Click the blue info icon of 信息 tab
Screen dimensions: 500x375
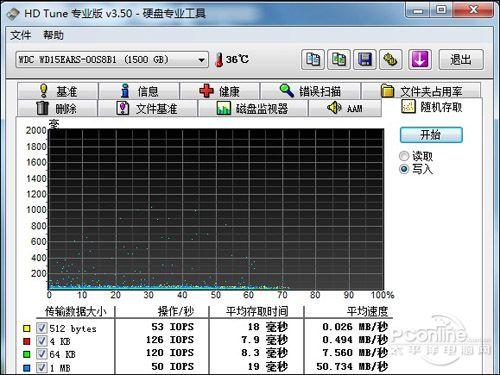(125, 91)
